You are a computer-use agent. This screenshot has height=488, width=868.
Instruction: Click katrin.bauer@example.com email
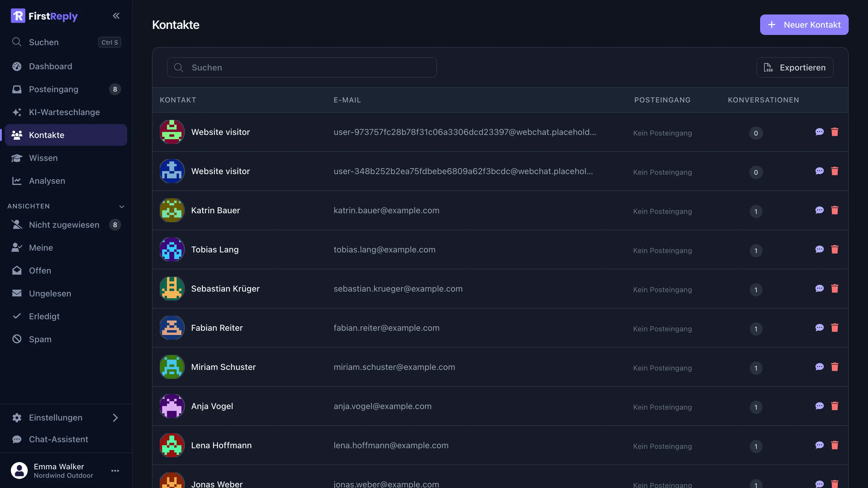[386, 211]
